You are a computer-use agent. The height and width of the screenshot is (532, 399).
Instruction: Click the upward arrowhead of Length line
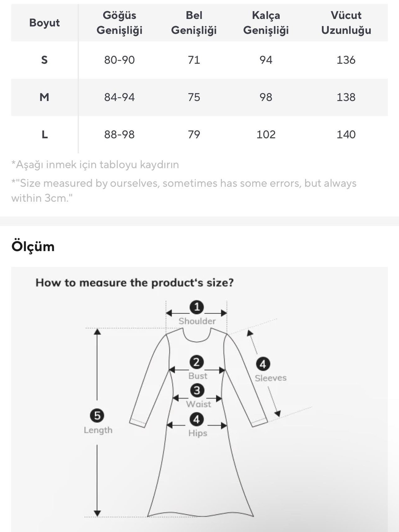[97, 332]
